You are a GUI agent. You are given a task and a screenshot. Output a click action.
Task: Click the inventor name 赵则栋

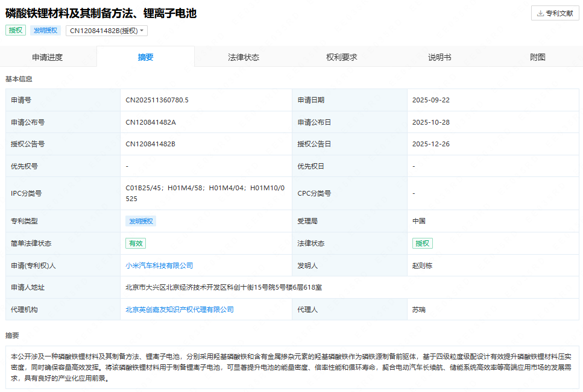pyautogui.click(x=422, y=265)
